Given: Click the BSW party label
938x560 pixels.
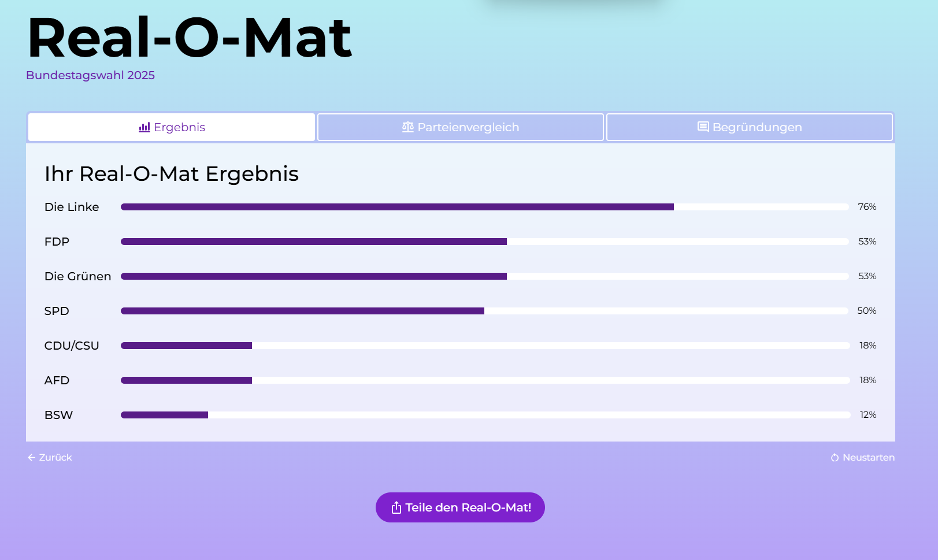Looking at the screenshot, I should coord(59,415).
